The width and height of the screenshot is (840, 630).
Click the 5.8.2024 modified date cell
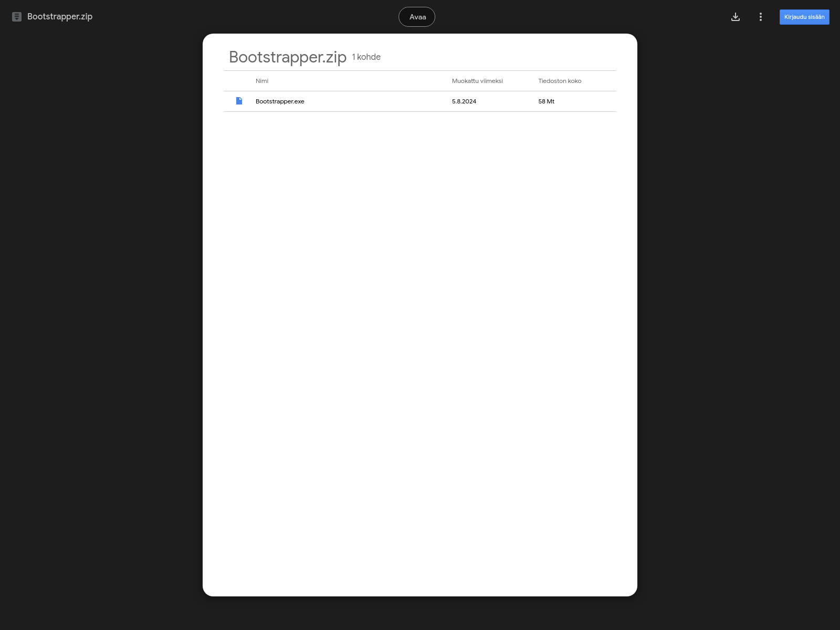point(464,101)
